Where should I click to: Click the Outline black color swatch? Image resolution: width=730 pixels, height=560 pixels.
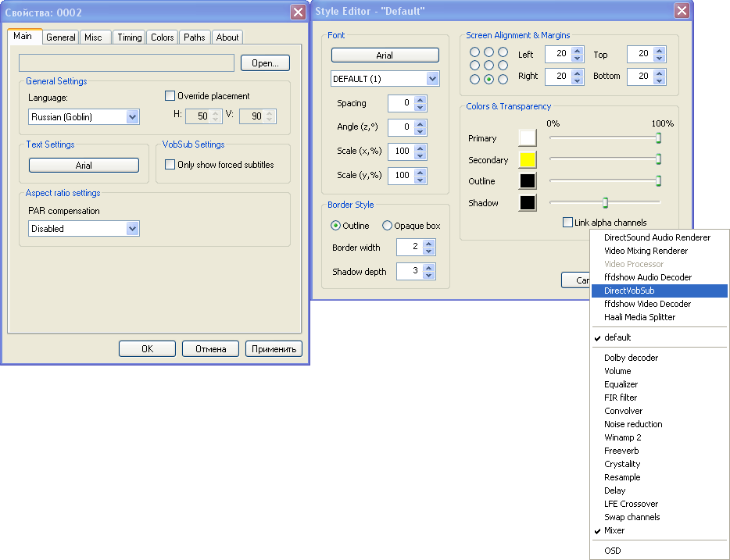[528, 181]
